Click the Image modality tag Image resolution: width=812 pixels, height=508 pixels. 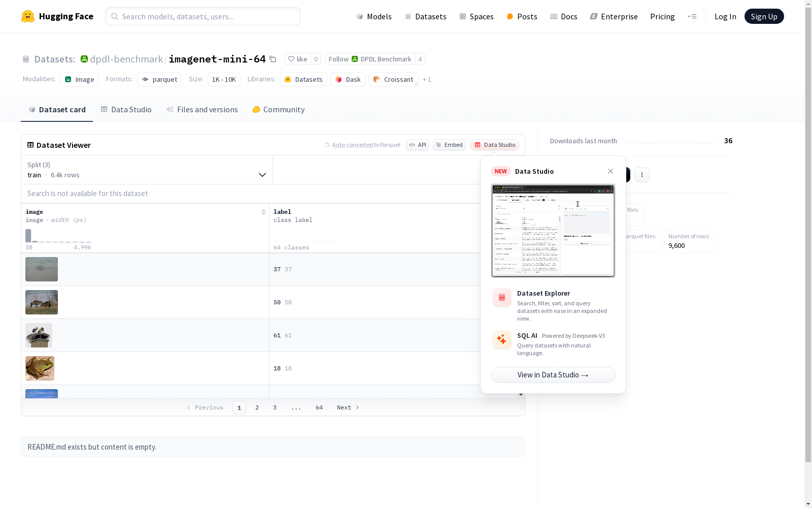(79, 79)
